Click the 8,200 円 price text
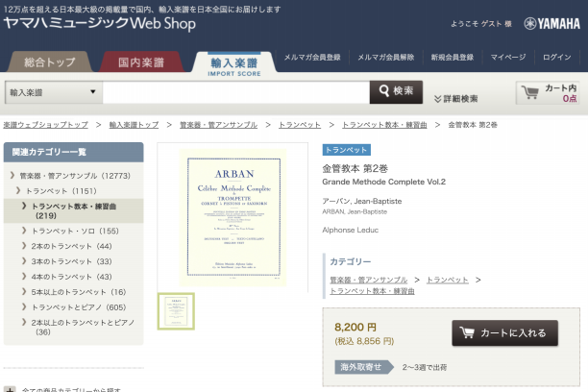This screenshot has width=588, height=392. (x=355, y=327)
